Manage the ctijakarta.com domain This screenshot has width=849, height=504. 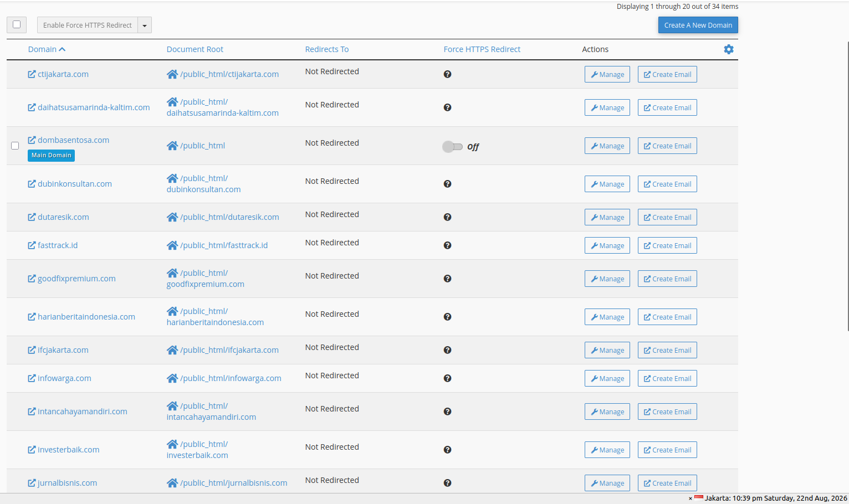(x=607, y=74)
